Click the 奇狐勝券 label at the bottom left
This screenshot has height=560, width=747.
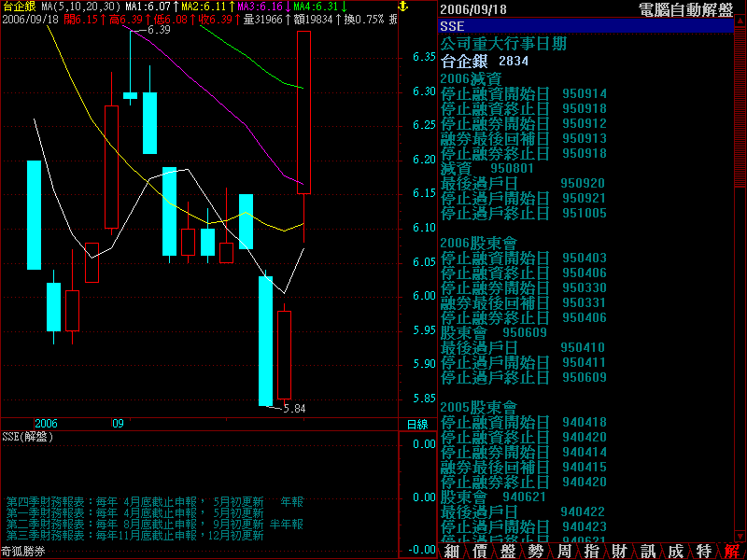click(23, 553)
